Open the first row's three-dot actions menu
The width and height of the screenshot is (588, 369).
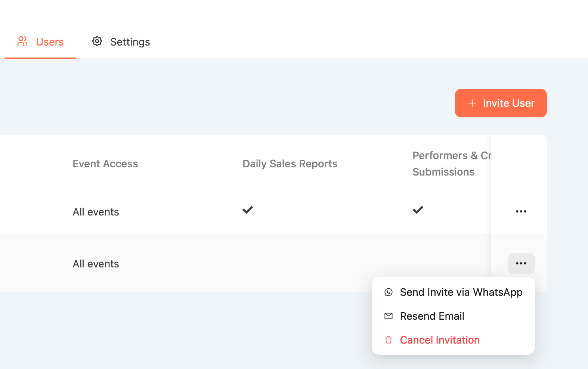point(521,211)
